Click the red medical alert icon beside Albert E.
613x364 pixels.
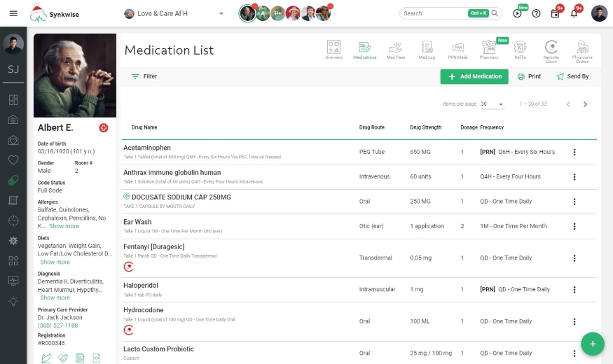[104, 128]
